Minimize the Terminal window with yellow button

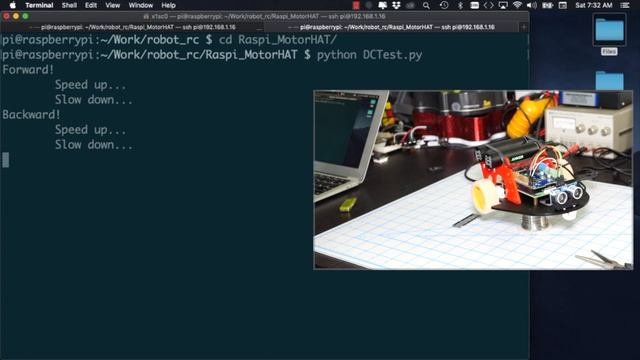click(x=16, y=16)
